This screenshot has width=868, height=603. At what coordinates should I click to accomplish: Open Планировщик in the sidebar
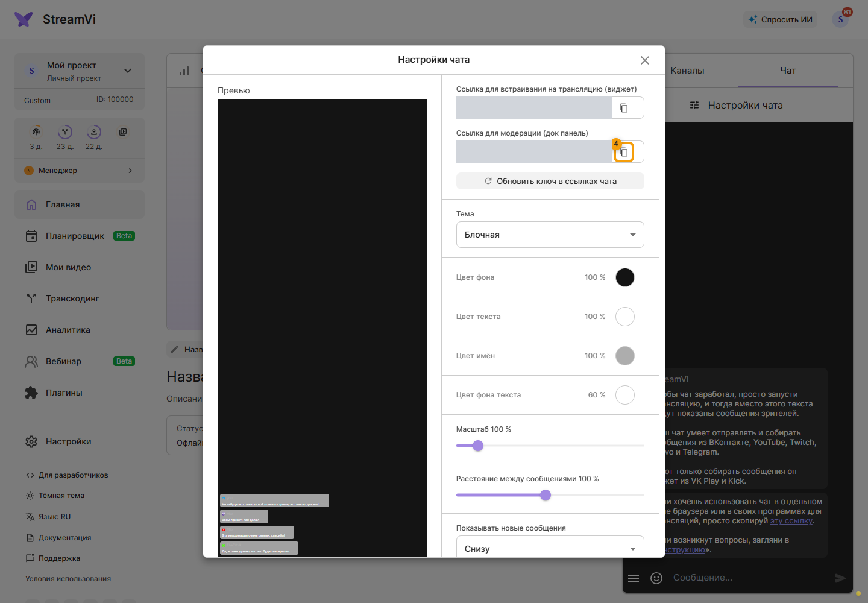pyautogui.click(x=80, y=236)
